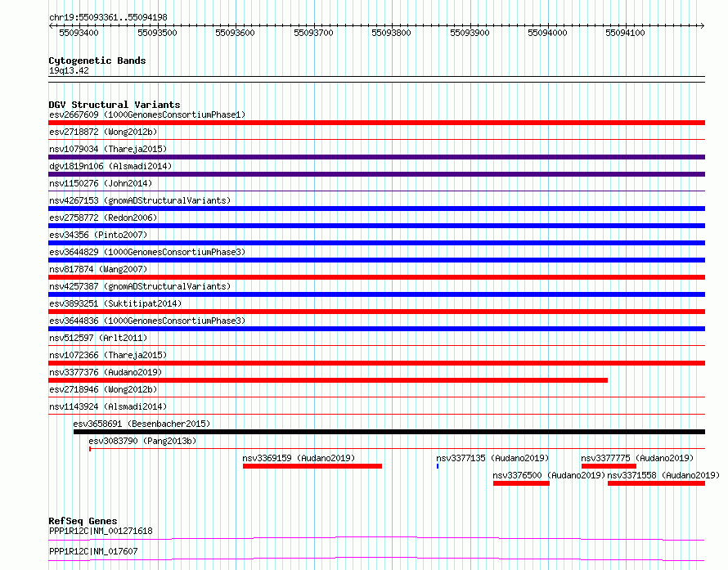Click nsv3369159 (Audano2019) label

pos(299,458)
